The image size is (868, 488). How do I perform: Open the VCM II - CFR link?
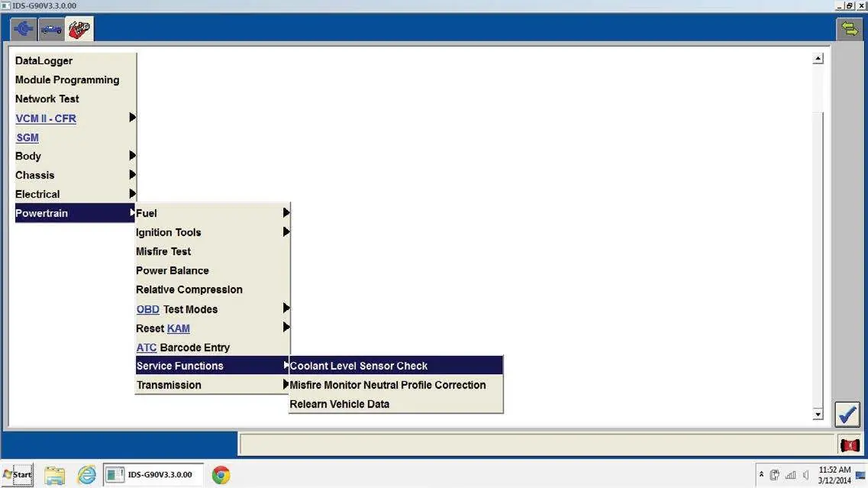pyautogui.click(x=46, y=118)
